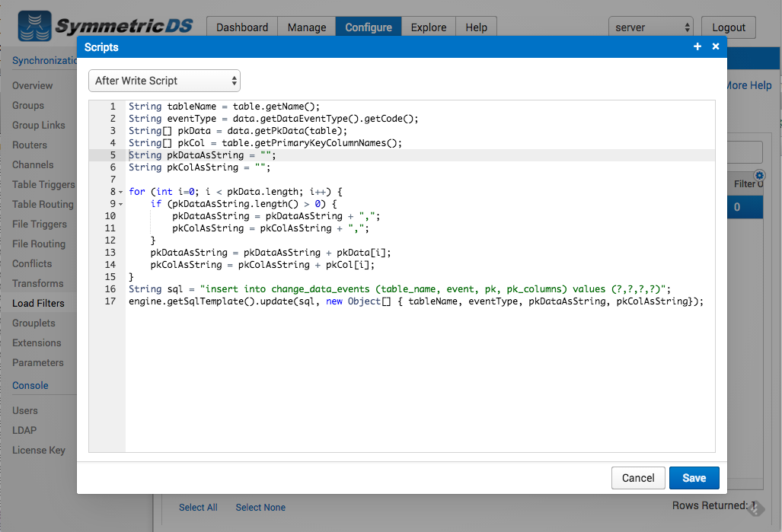This screenshot has height=532, width=782.
Task: Open the Manage tab
Action: coord(307,27)
